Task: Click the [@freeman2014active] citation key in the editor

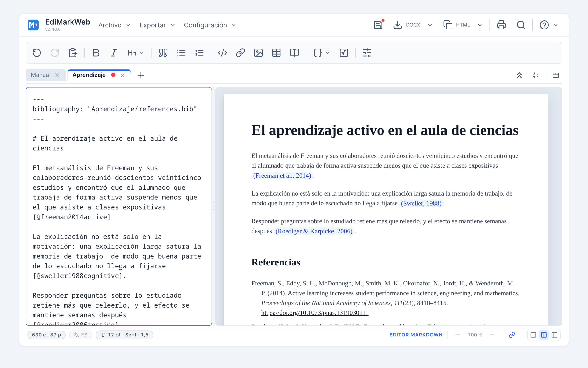Action: click(72, 217)
